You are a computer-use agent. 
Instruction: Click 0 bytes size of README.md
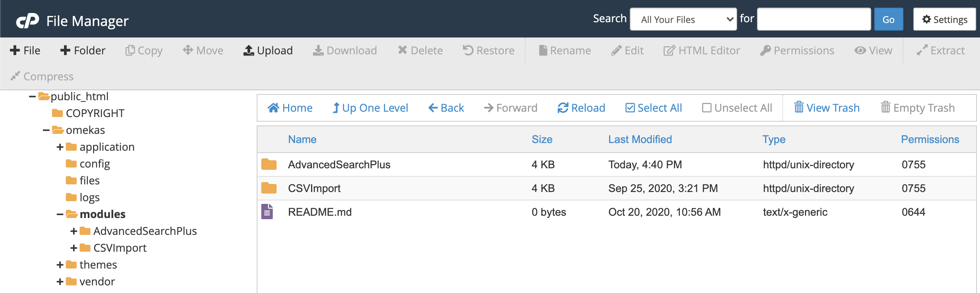549,212
